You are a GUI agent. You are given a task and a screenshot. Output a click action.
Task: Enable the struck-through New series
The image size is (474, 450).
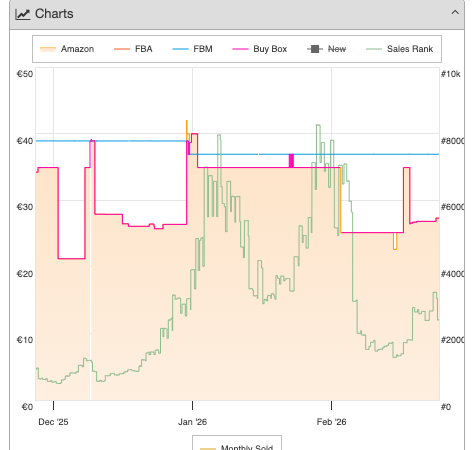[x=326, y=49]
